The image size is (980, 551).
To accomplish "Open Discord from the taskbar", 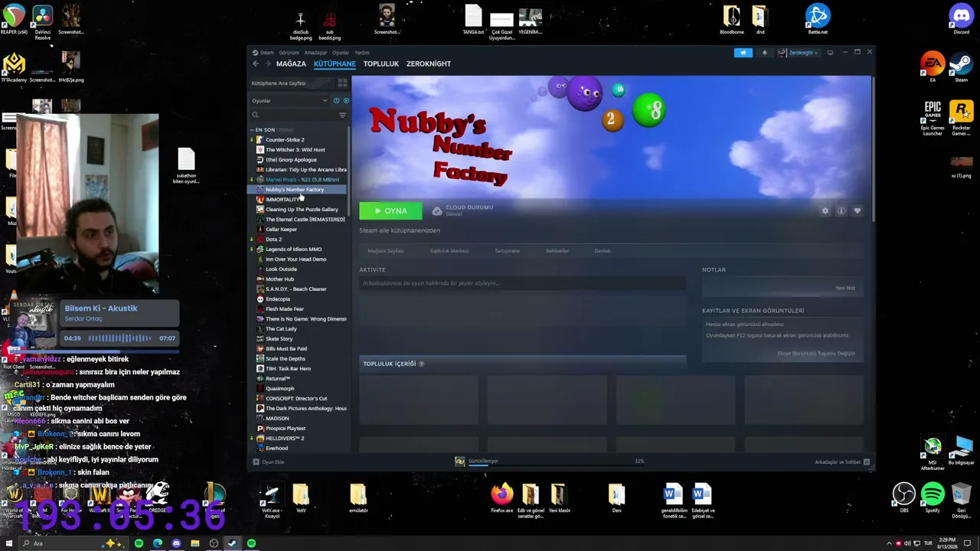I will [x=176, y=543].
